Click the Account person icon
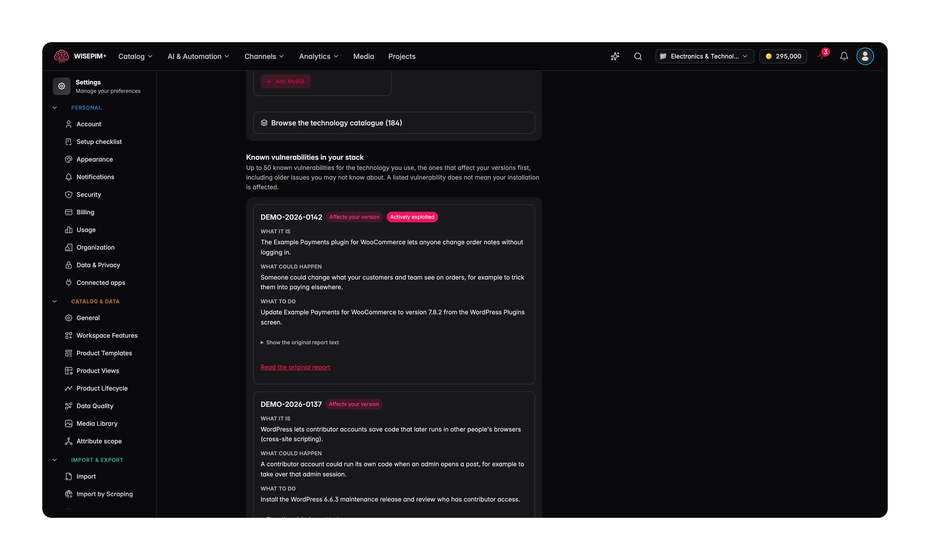This screenshot has height=560, width=930. 69,124
